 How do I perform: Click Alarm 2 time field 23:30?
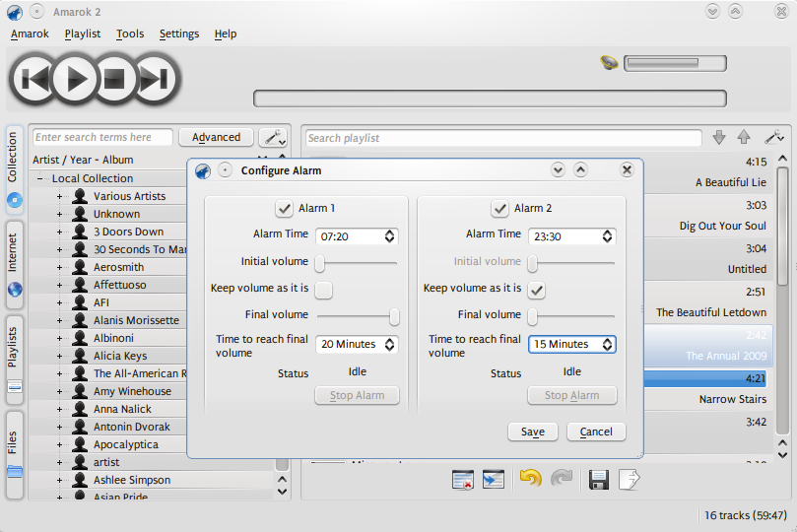coord(571,236)
